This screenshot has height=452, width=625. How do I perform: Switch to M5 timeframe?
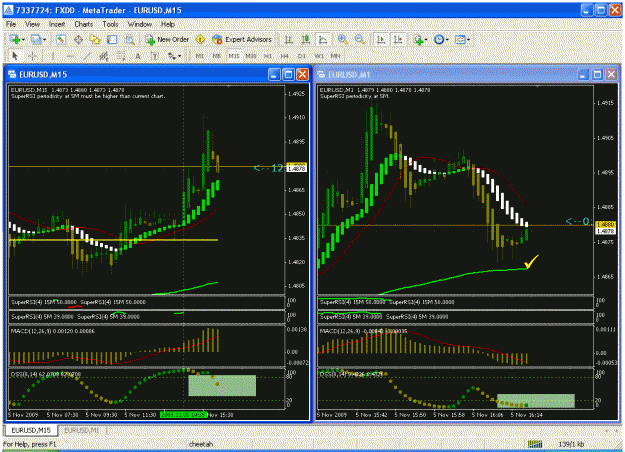216,56
